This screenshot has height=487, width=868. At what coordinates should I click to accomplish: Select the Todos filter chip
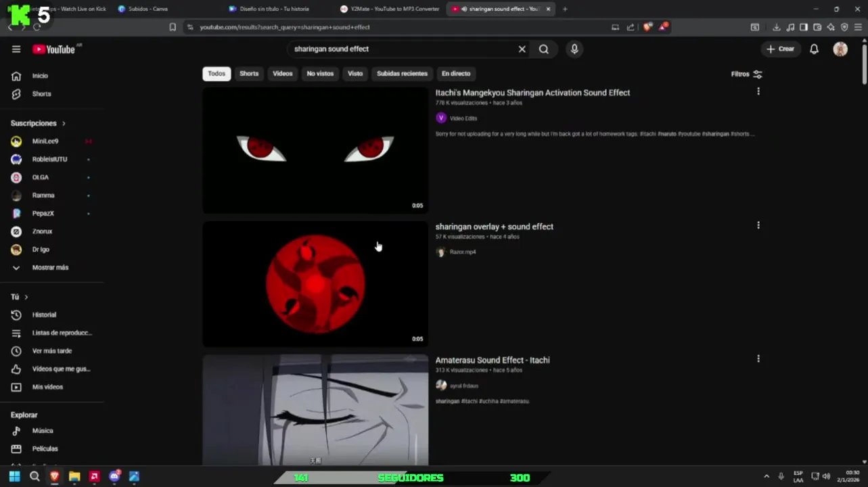coord(216,74)
